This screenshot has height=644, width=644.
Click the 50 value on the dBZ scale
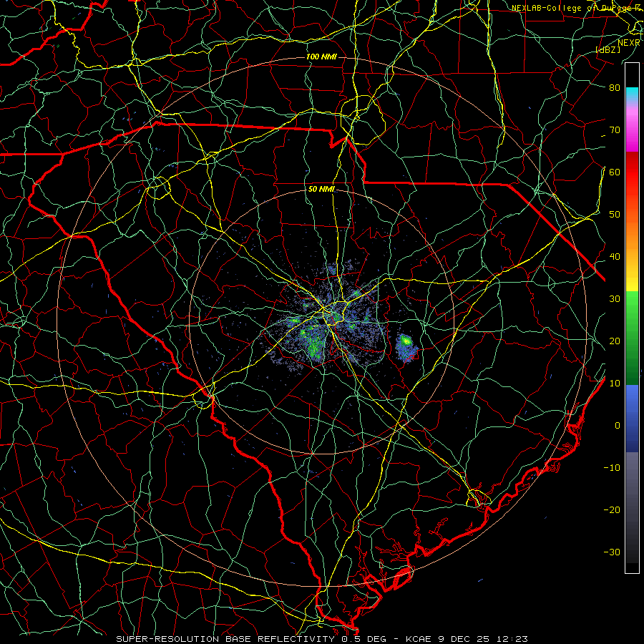[x=615, y=215]
